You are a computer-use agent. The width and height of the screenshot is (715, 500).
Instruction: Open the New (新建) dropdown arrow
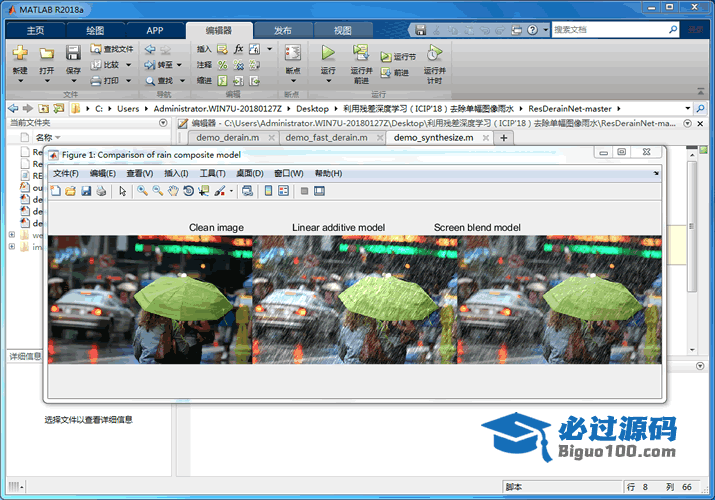point(20,81)
